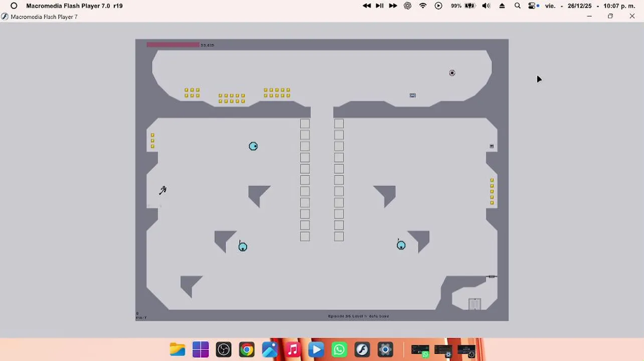This screenshot has width=644, height=361.
Task: Click the small door switch on the right wall
Action: 492,146
